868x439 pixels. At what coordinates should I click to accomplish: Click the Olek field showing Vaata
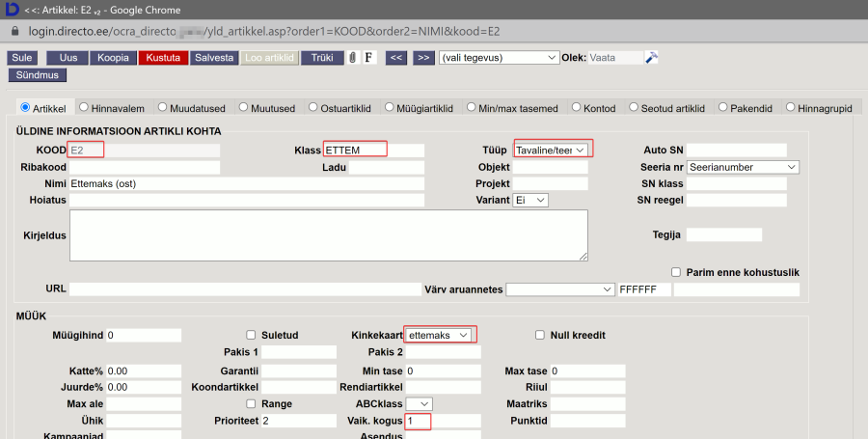point(615,58)
